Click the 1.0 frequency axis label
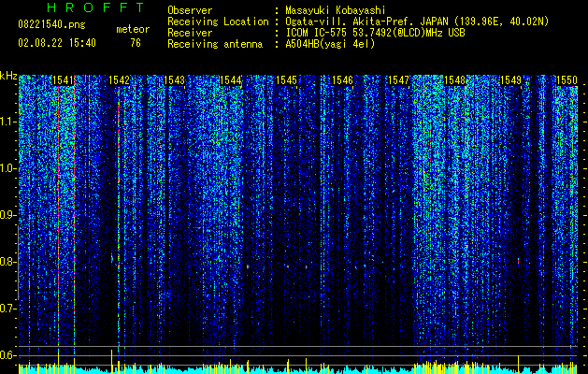The image size is (588, 374). coord(7,168)
